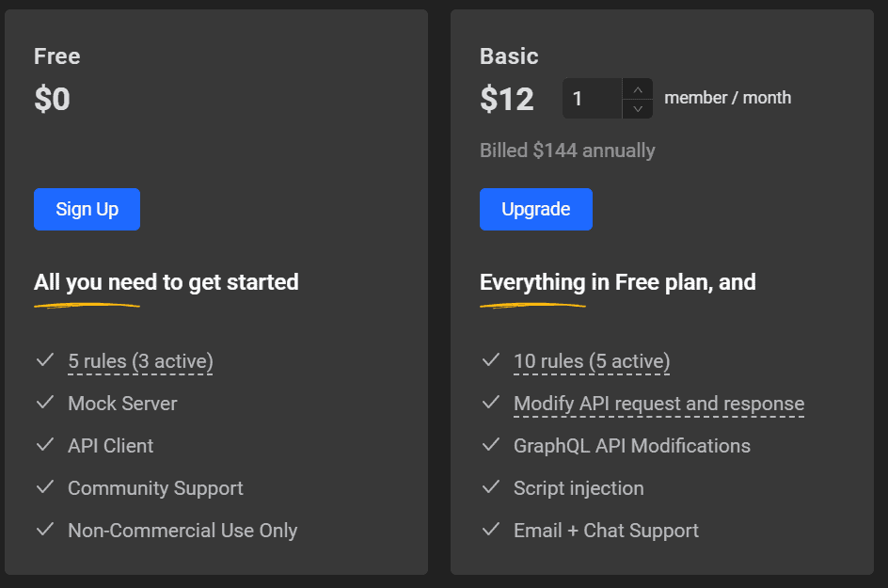Viewport: 888px width, 588px height.
Task: Click the checkmark beside Script injection
Action: (x=490, y=487)
